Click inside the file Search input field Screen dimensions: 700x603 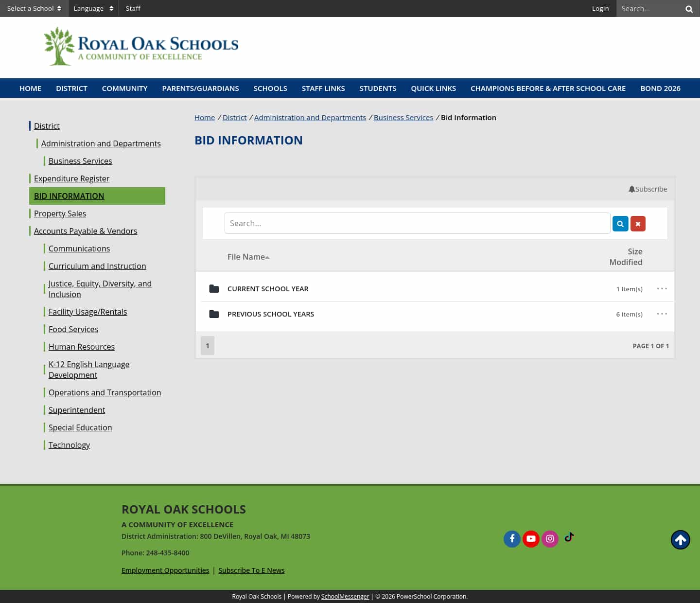point(418,223)
